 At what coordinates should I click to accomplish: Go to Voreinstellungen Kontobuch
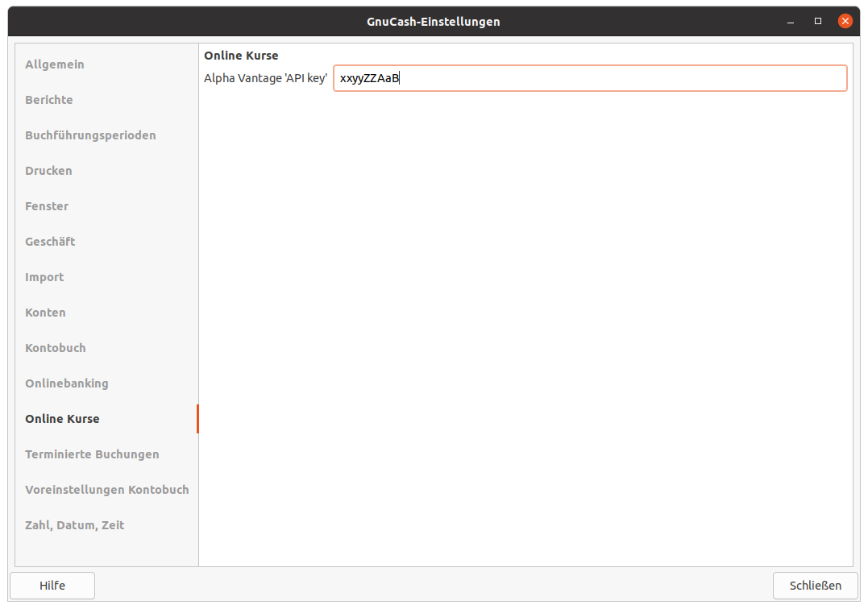click(106, 490)
